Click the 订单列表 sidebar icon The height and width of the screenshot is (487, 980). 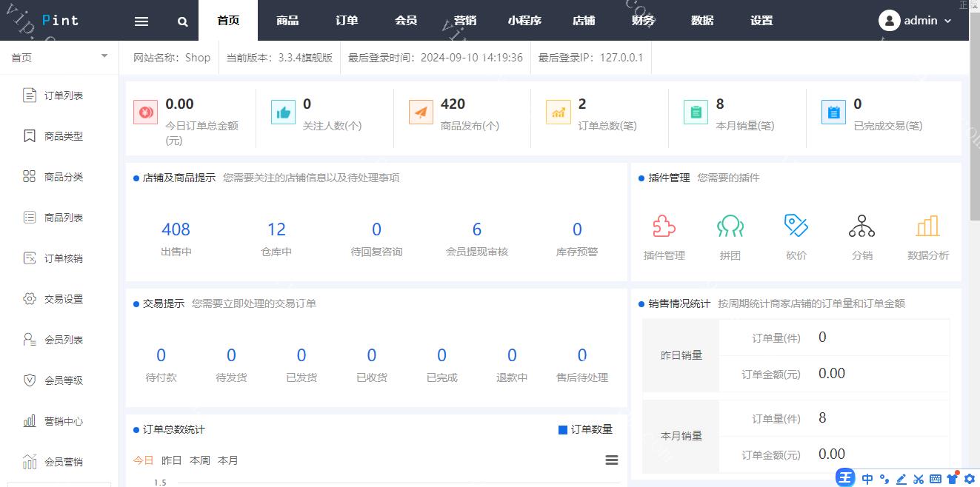tap(30, 95)
